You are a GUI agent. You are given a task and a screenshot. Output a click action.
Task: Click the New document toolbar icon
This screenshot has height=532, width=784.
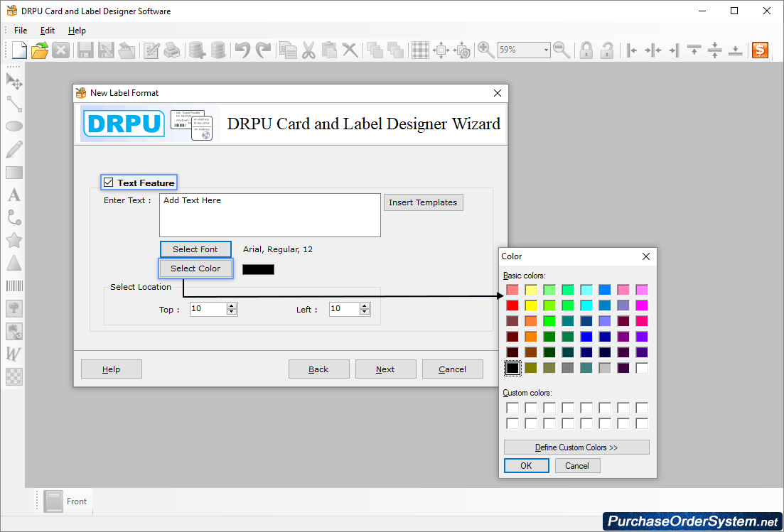pyautogui.click(x=19, y=50)
